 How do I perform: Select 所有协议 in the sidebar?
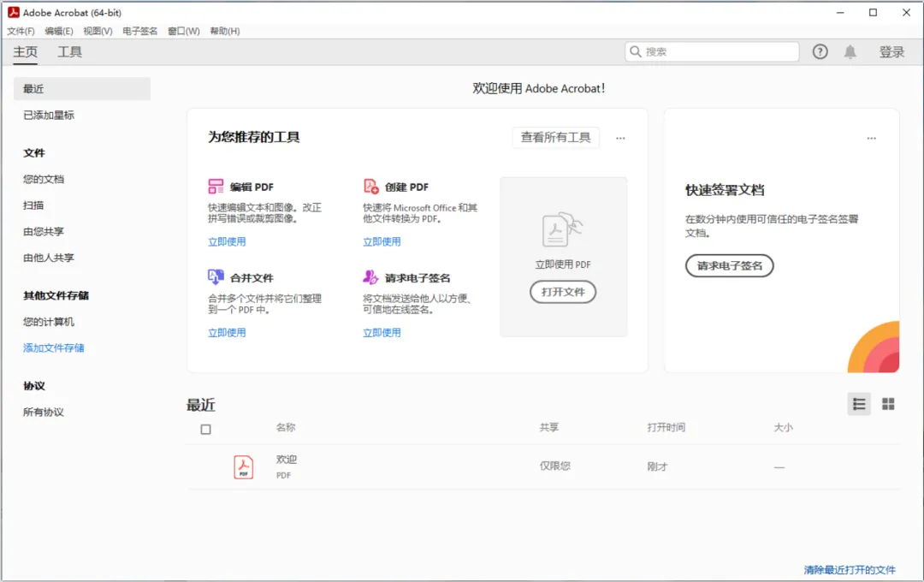click(x=44, y=413)
